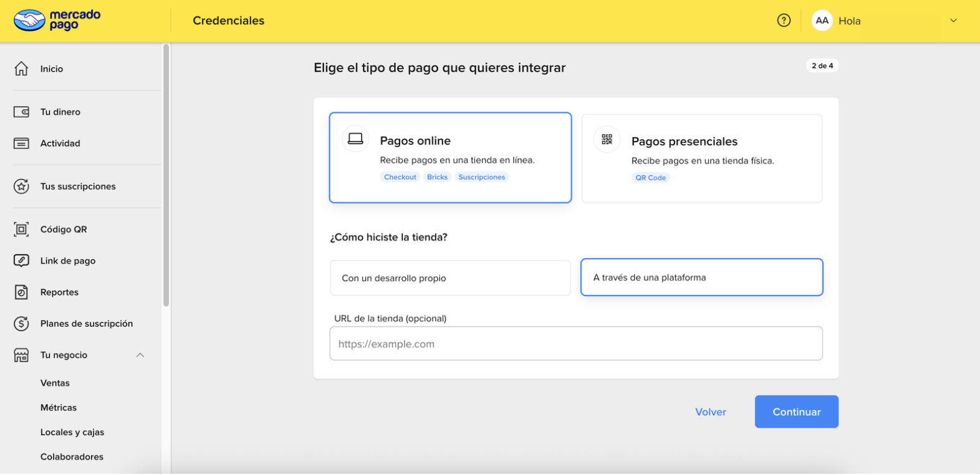This screenshot has height=475, width=980.
Task: Click the Código QR scanner icon
Action: pyautogui.click(x=21, y=229)
